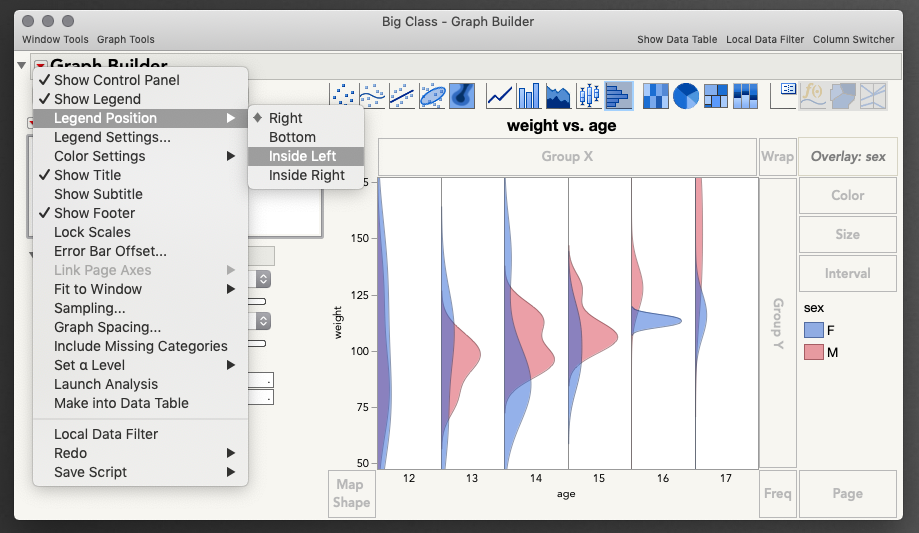Select the Mosaic element icon
This screenshot has width=919, height=533.
745,96
